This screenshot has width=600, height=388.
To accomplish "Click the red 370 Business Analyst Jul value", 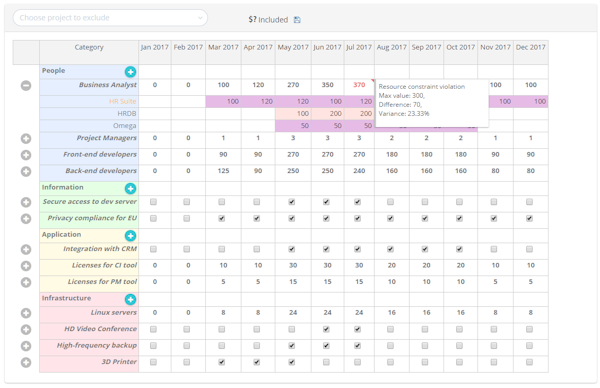I will click(359, 85).
